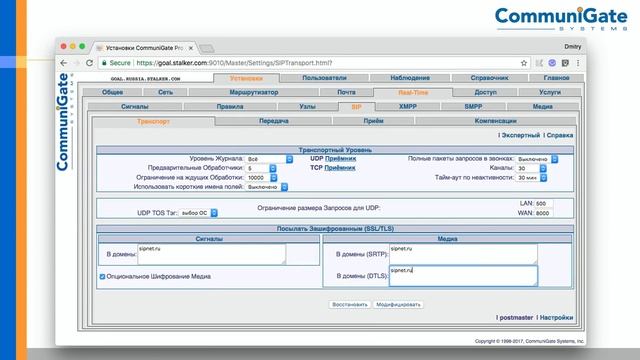Click the Восстановить button

pyautogui.click(x=350, y=305)
